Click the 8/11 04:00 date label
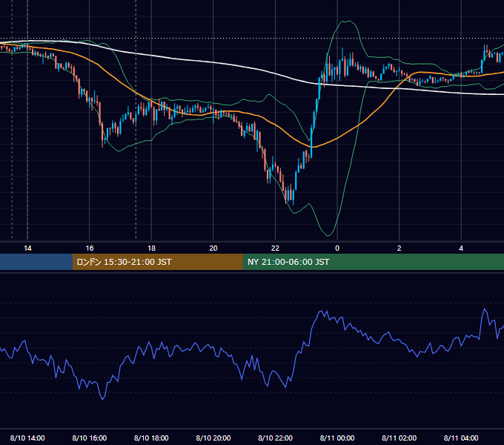504x445 pixels. 461,438
